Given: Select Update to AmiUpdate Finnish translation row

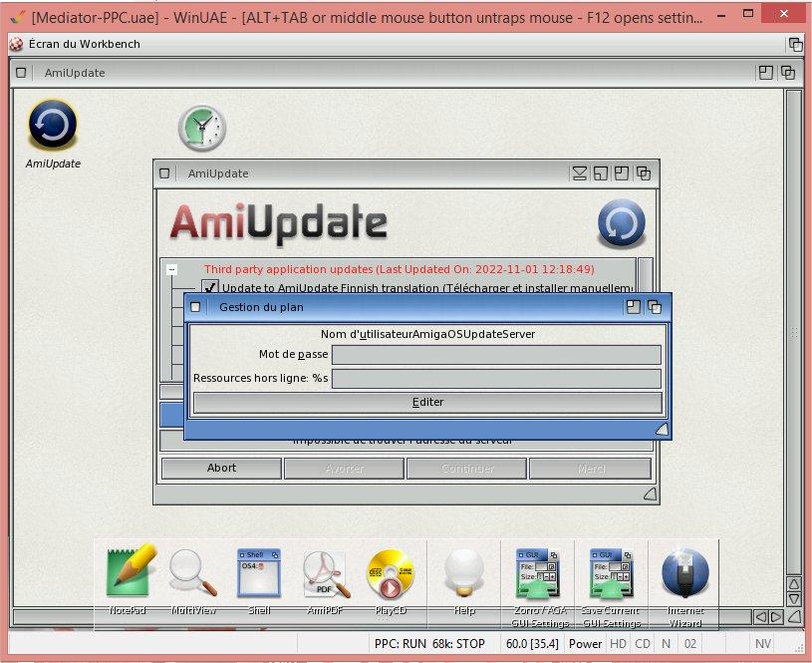Looking at the screenshot, I should click(427, 288).
